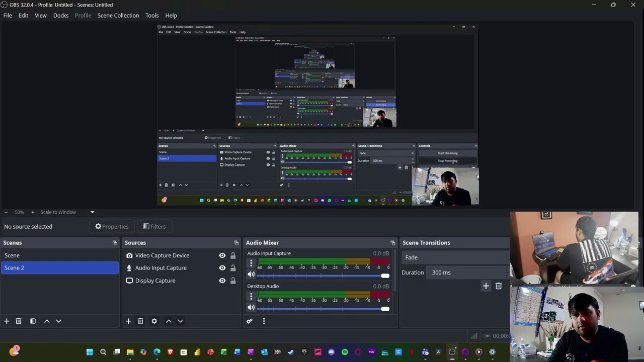Select the Audio Input Capture source row

pyautogui.click(x=181, y=268)
